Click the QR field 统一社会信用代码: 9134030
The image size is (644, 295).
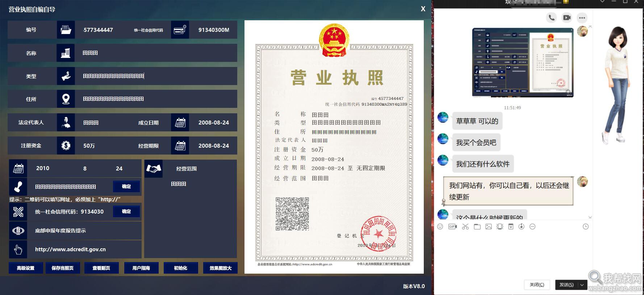click(x=70, y=212)
